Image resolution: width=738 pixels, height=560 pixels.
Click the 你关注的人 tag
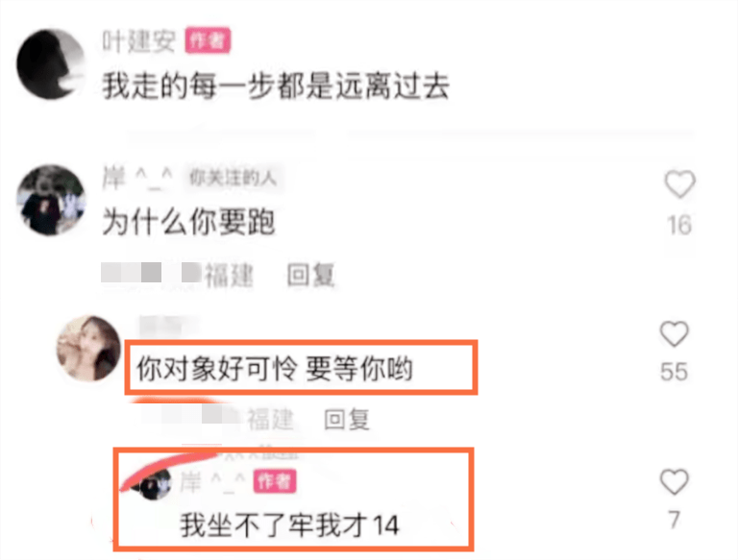tap(233, 178)
